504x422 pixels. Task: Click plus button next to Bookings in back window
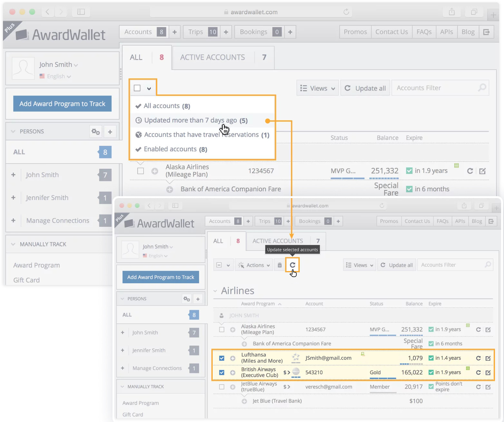290,32
